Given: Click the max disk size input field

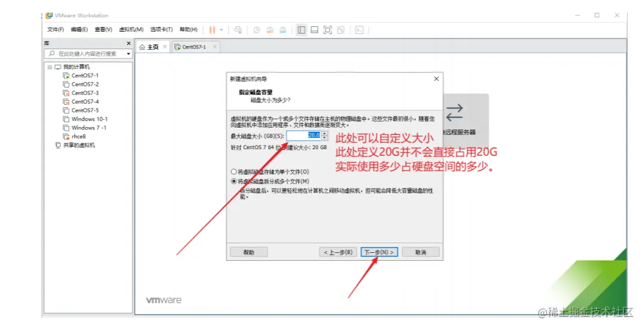Looking at the screenshot, I should pyautogui.click(x=303, y=135).
